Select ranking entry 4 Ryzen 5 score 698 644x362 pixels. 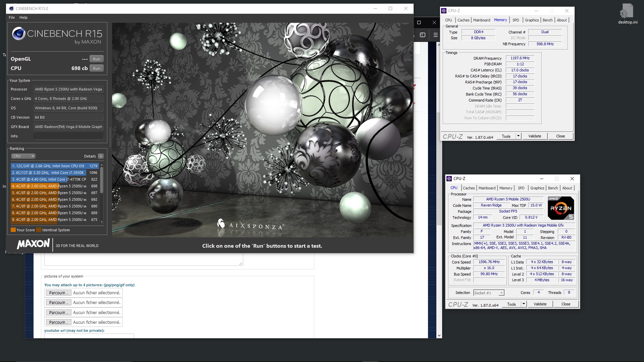pyautogui.click(x=55, y=186)
